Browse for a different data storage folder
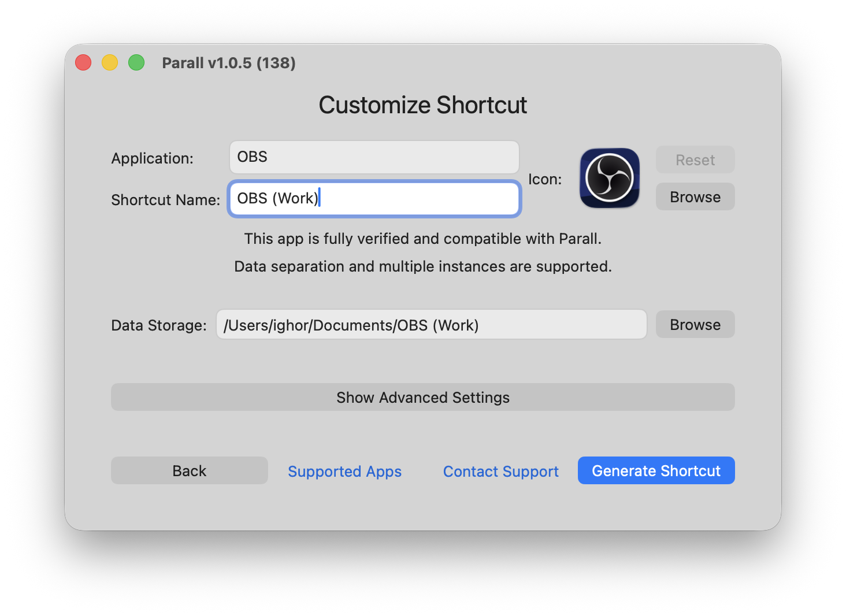 coord(695,324)
